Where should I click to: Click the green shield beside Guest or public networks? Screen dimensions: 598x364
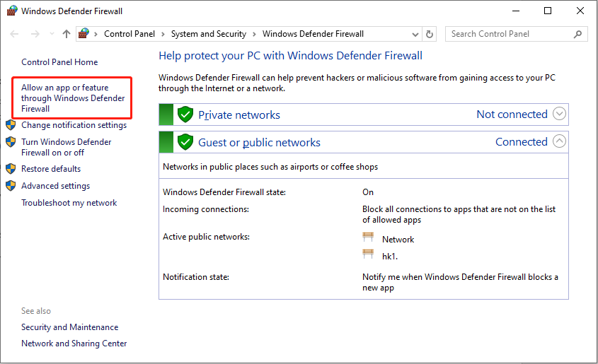185,142
